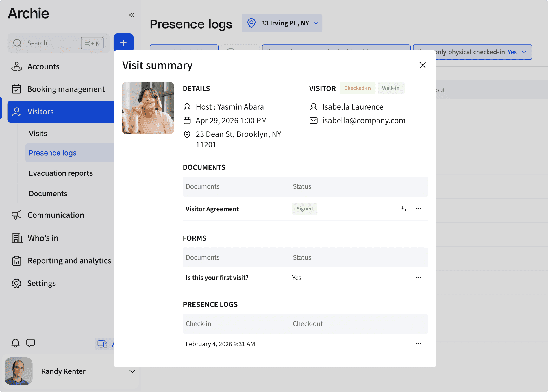548x392 pixels.
Task: Select the Visitors person icon
Action: click(x=17, y=112)
